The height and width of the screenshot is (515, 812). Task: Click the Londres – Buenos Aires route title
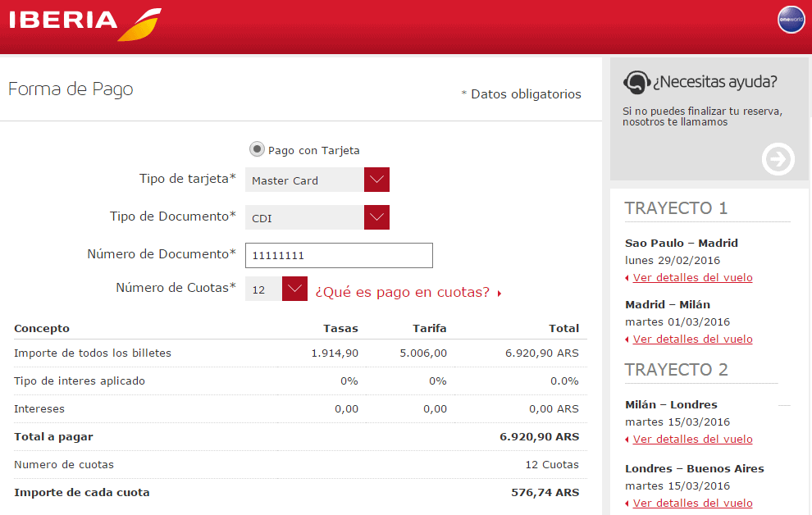point(695,468)
